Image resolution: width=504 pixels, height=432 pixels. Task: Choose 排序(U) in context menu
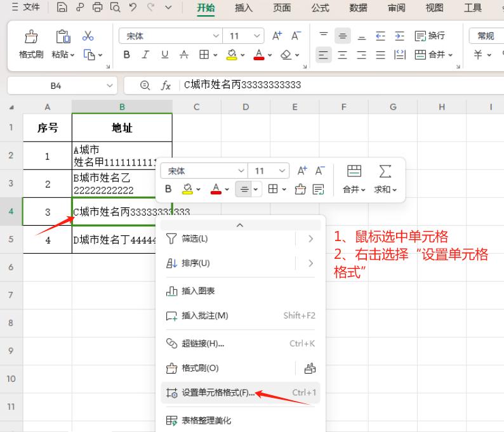(x=241, y=263)
